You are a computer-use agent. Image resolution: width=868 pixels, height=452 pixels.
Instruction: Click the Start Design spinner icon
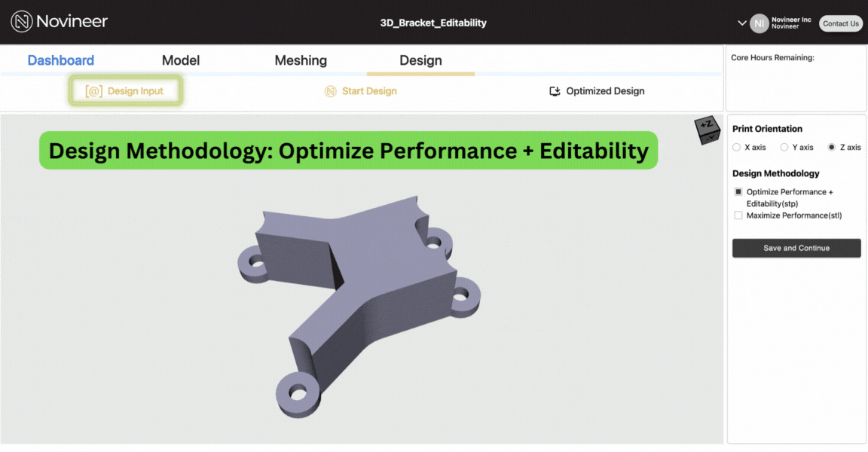pyautogui.click(x=329, y=90)
